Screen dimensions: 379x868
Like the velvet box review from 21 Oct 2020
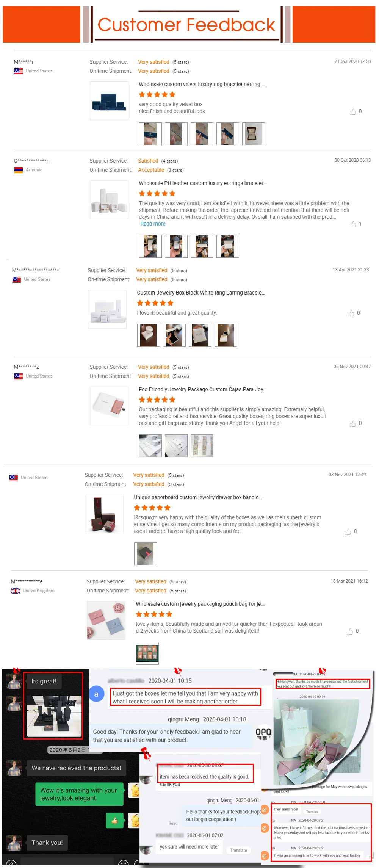point(353,112)
